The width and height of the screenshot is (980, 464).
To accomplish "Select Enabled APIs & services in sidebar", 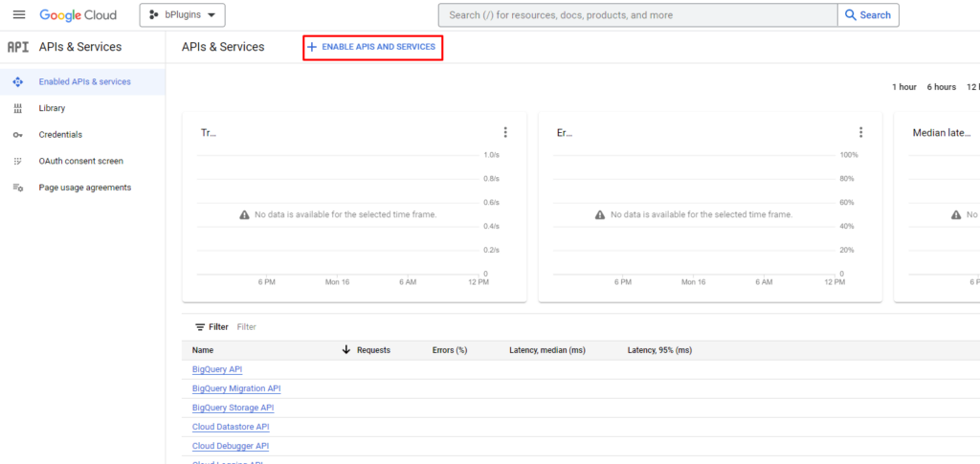I will (x=82, y=82).
